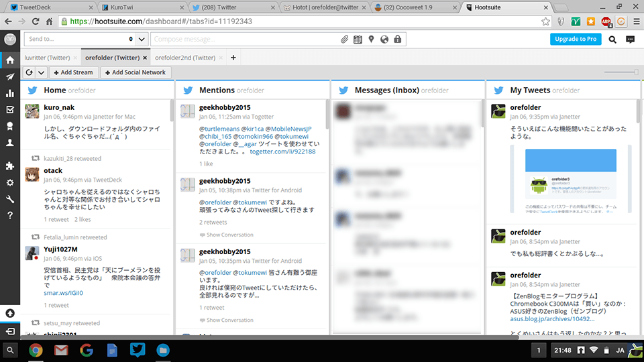Click the Send to input field

76,39
